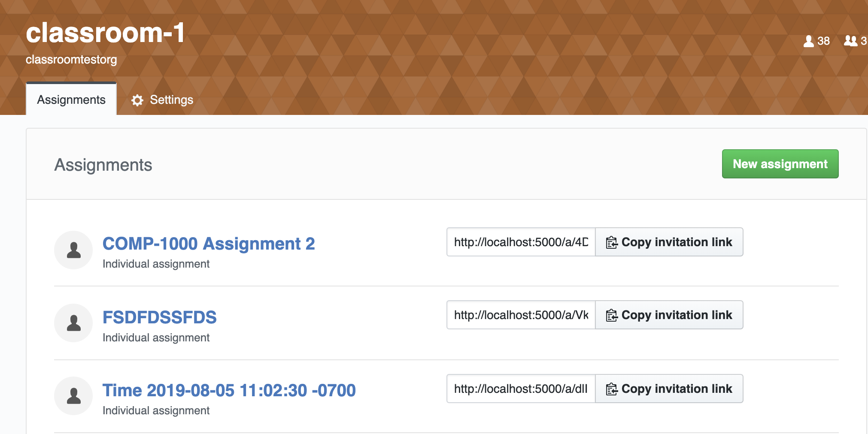Image resolution: width=868 pixels, height=434 pixels.
Task: Open the FSDFDSSFDS assignment
Action: (160, 317)
